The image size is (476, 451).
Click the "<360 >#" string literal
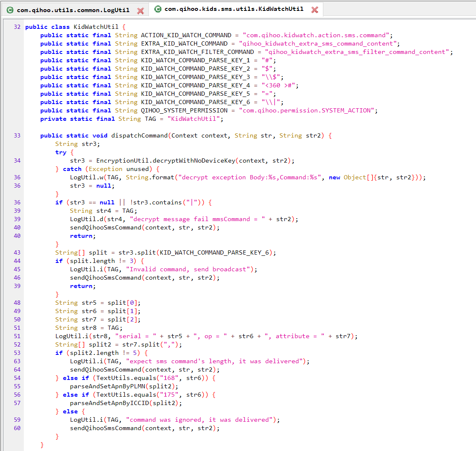pyautogui.click(x=278, y=86)
